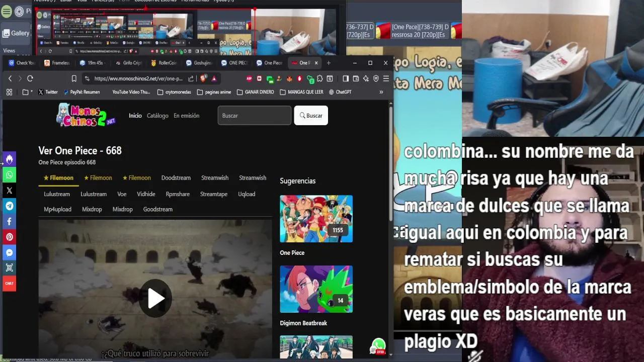The height and width of the screenshot is (362, 644).
Task: Open the unnamed bookmarks folder dropdown
Action: (27, 92)
